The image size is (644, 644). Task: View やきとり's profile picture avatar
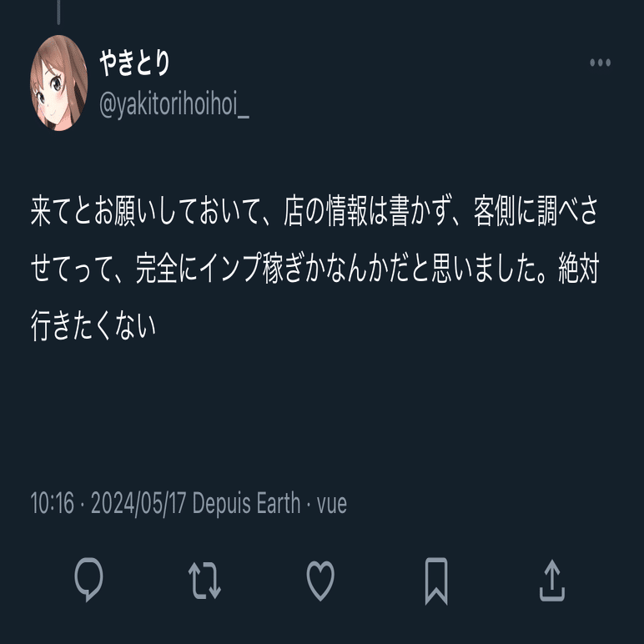(58, 83)
